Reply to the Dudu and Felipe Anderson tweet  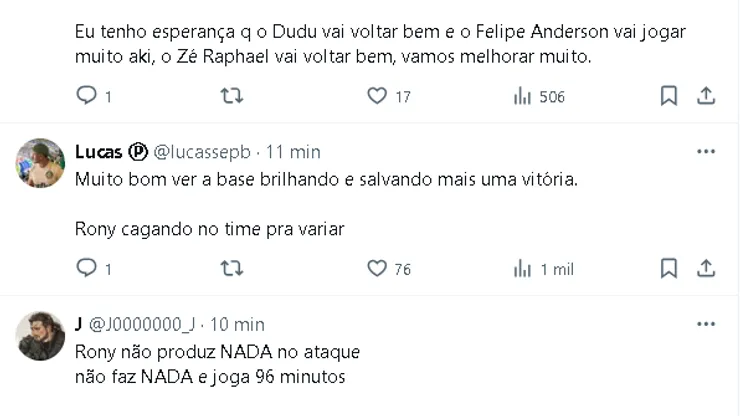coord(87,96)
